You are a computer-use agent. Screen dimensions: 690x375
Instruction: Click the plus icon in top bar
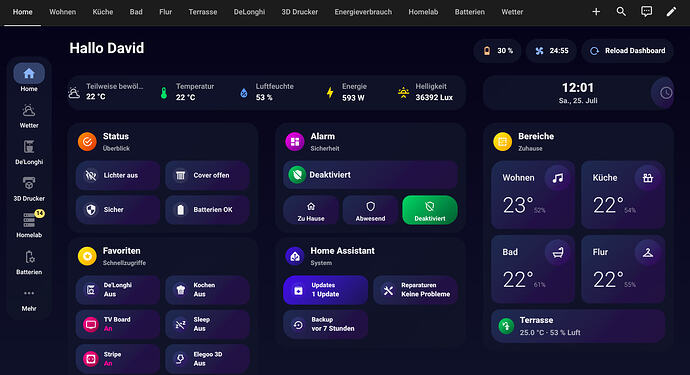click(x=596, y=12)
